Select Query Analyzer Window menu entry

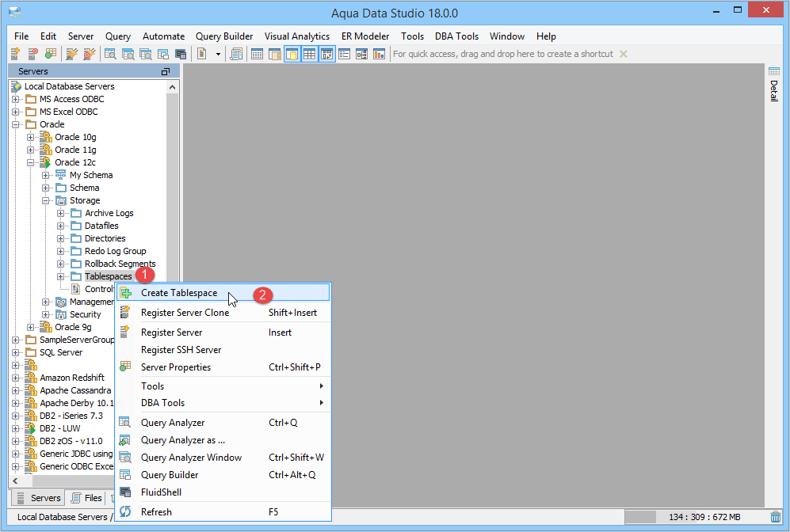tap(223, 458)
